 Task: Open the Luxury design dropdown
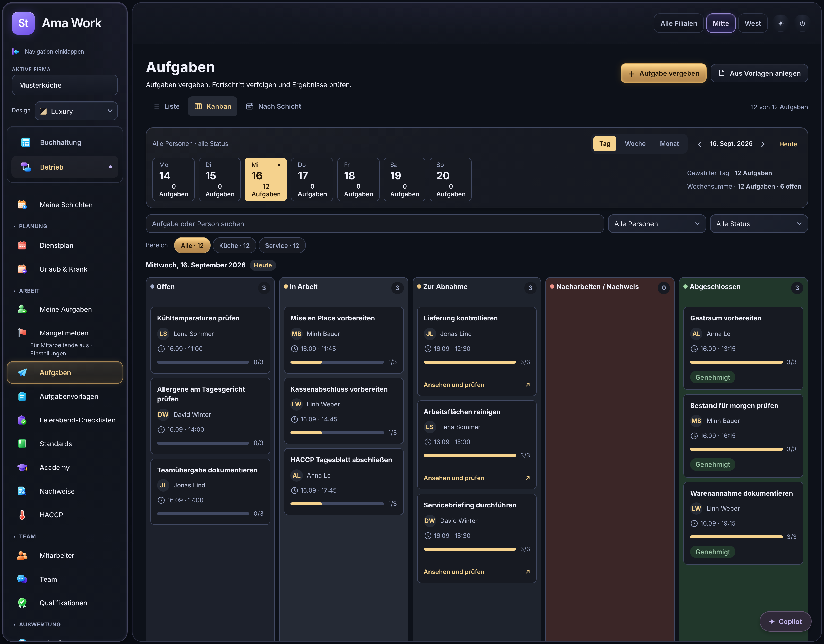(x=76, y=111)
